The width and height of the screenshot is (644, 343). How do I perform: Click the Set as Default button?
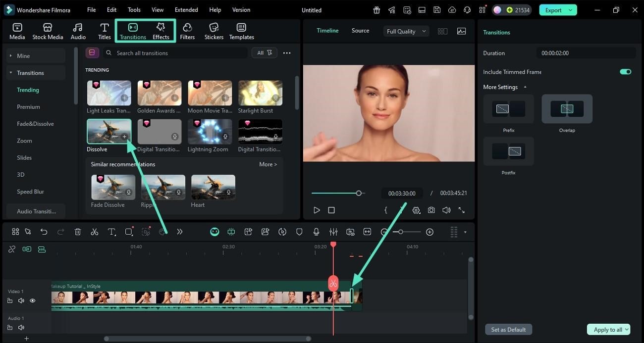(x=508, y=329)
